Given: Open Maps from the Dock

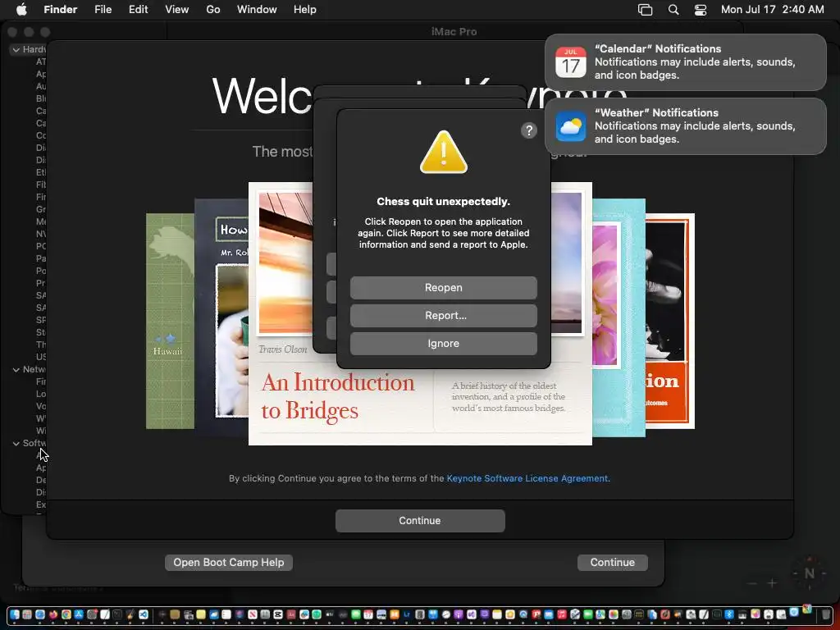Looking at the screenshot, I should point(600,614).
